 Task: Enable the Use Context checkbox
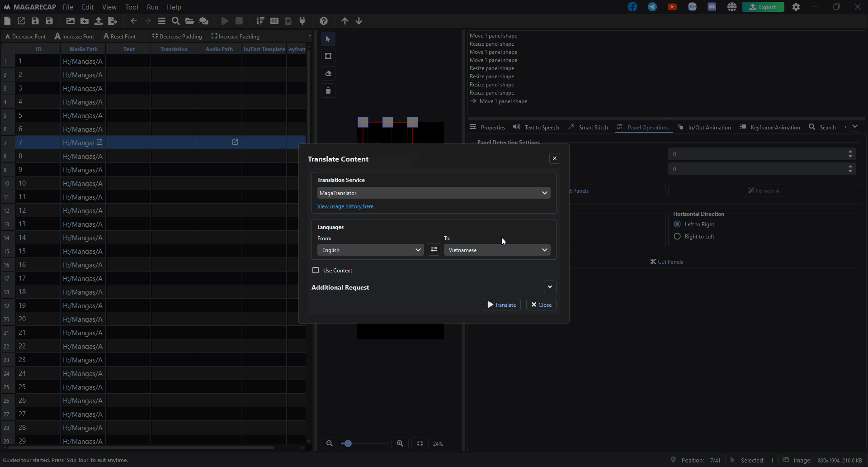(316, 270)
